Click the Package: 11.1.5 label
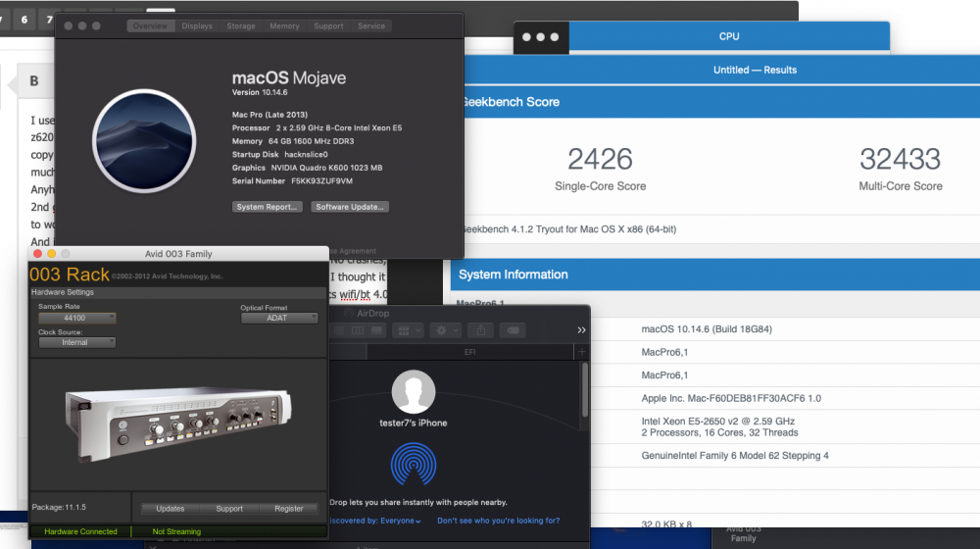The height and width of the screenshot is (549, 980). point(59,507)
